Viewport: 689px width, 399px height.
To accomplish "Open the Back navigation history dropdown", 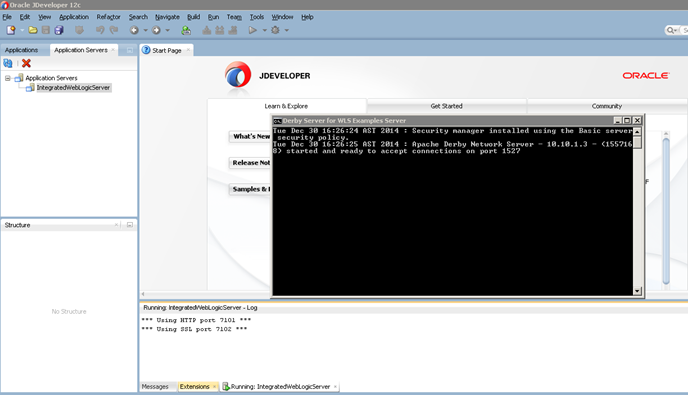I will (x=145, y=30).
